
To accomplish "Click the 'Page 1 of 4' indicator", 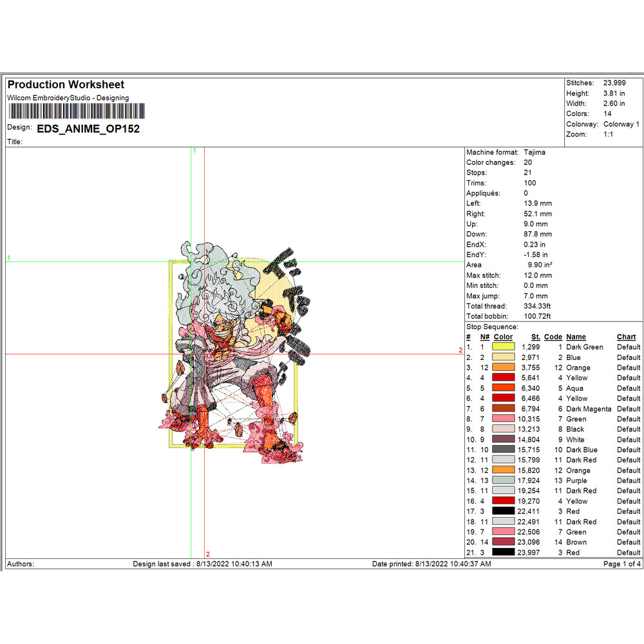I will point(621,564).
